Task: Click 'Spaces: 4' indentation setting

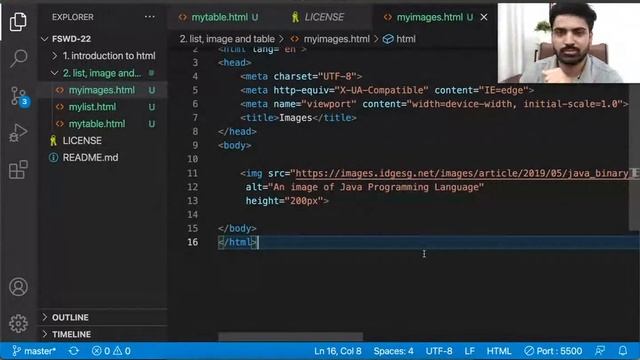Action: (x=393, y=351)
